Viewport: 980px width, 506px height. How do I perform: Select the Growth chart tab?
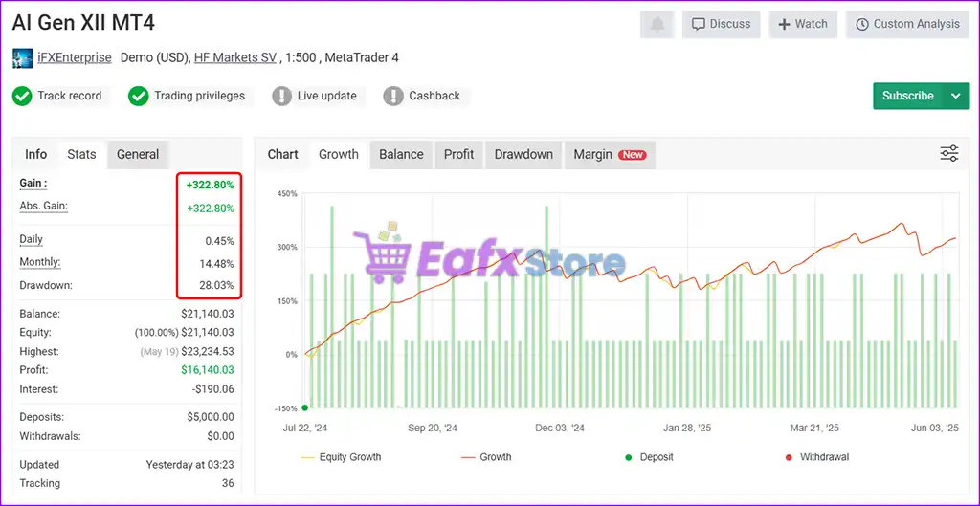pos(339,154)
